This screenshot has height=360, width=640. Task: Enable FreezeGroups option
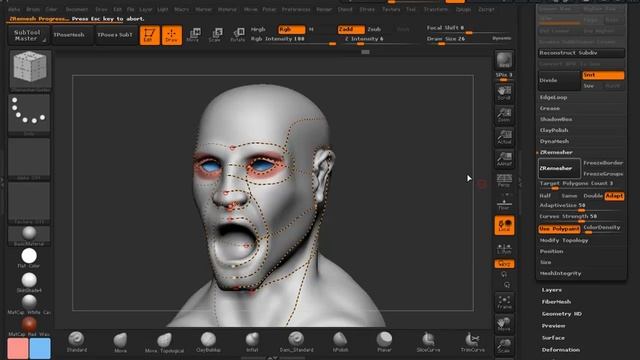click(x=603, y=174)
